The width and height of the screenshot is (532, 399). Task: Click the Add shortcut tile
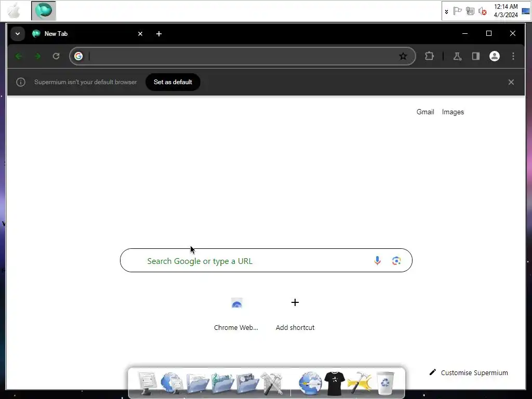(295, 313)
